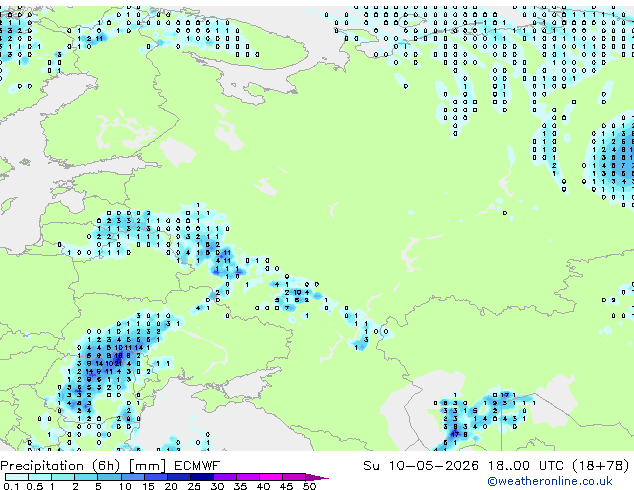
Task: Pick the 10–15 mm blue legend swatch
Action: (x=133, y=477)
